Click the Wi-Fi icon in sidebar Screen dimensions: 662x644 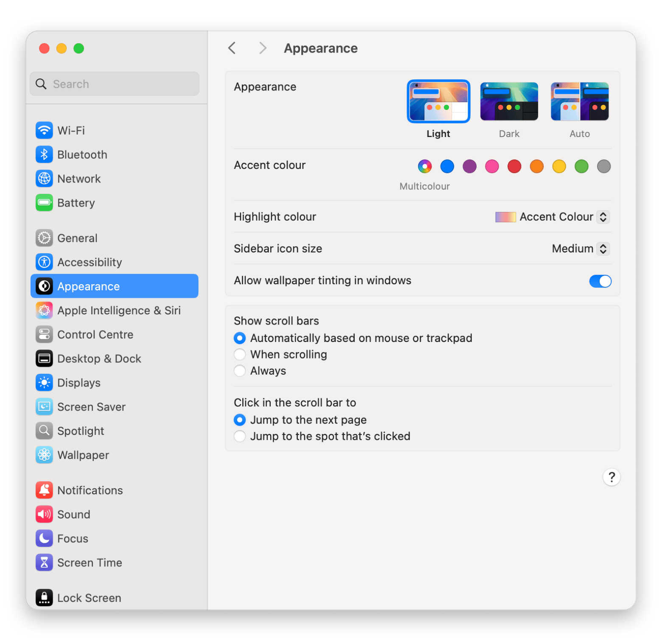[44, 130]
